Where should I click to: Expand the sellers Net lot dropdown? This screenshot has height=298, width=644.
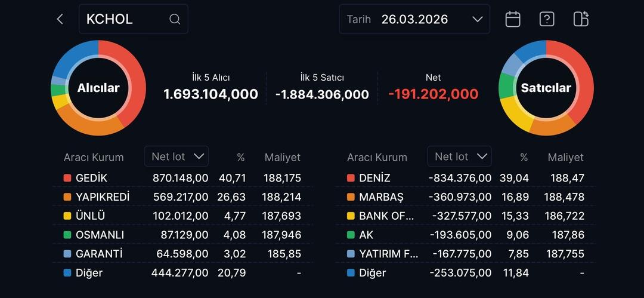click(x=459, y=156)
